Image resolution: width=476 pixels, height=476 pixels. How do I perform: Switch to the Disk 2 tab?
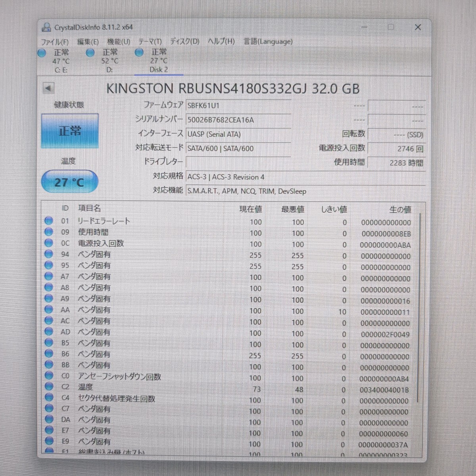(x=159, y=69)
